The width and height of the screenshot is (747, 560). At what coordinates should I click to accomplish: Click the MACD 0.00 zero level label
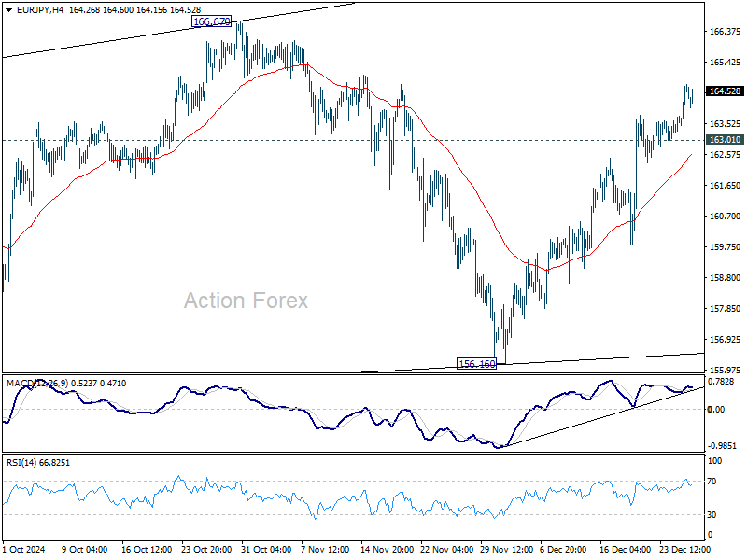716,410
